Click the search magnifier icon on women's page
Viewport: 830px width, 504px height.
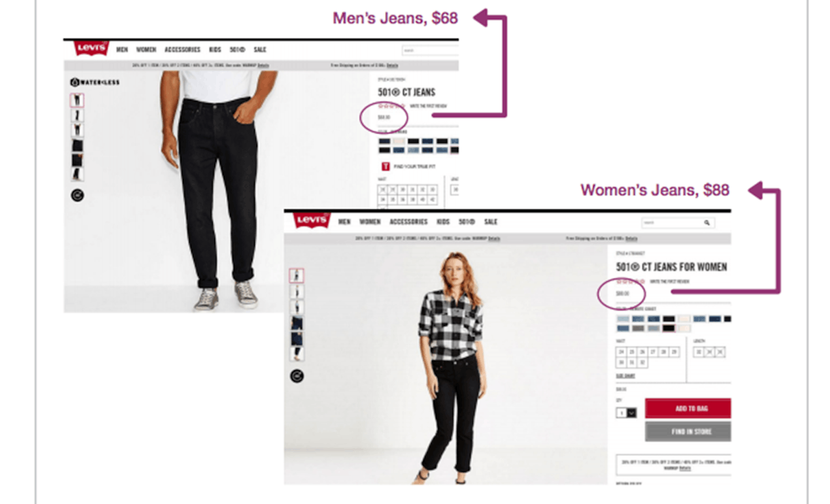click(x=707, y=222)
